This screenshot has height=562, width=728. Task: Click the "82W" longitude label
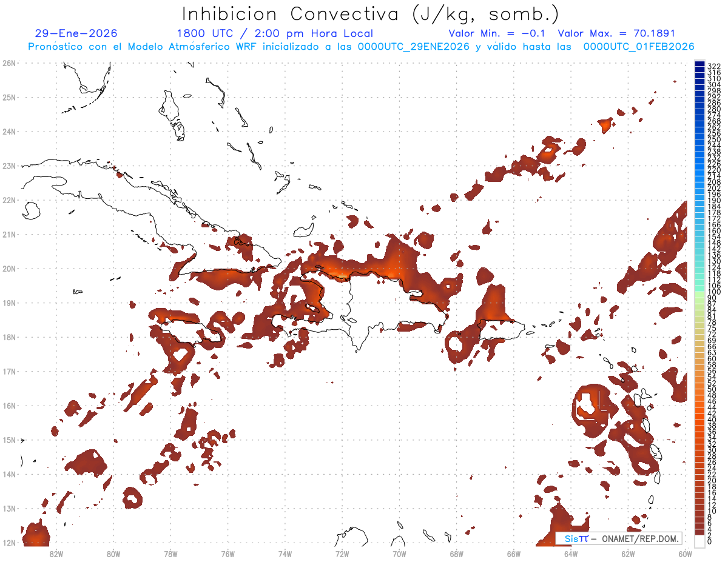coord(56,554)
